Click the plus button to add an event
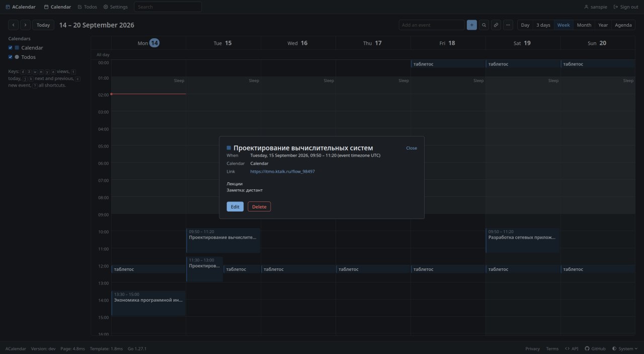The width and height of the screenshot is (644, 354). (x=472, y=25)
